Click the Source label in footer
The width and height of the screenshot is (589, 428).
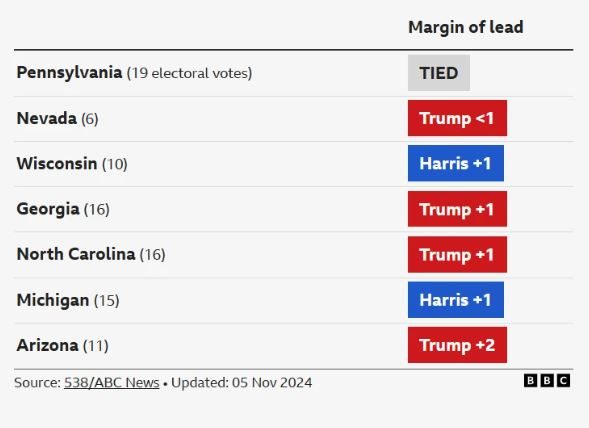(37, 383)
